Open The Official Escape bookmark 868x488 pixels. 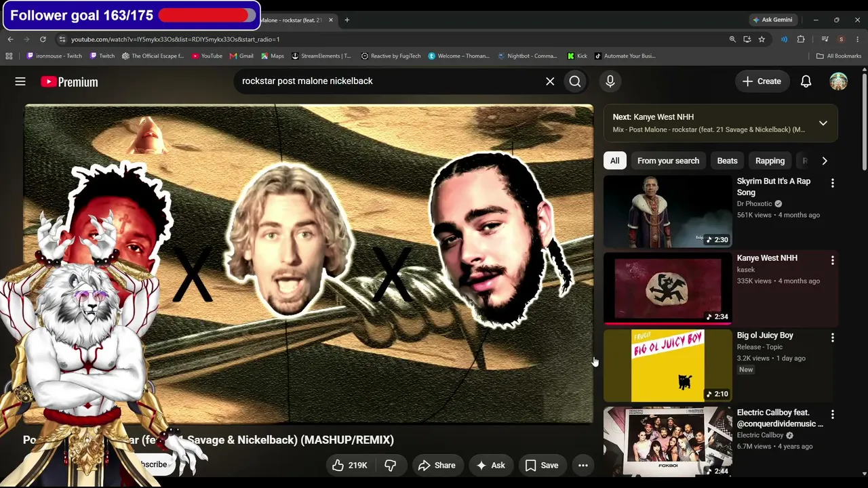pos(153,56)
